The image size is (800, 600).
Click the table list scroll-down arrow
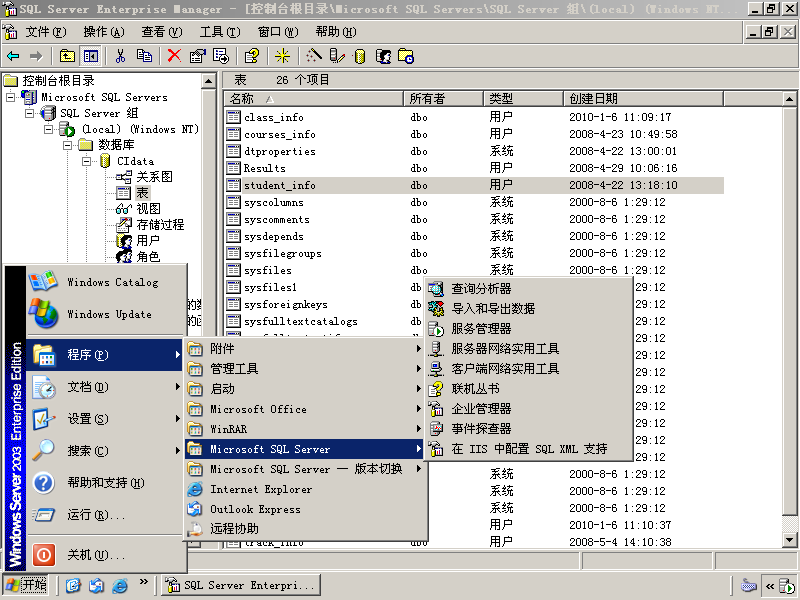click(x=789, y=539)
